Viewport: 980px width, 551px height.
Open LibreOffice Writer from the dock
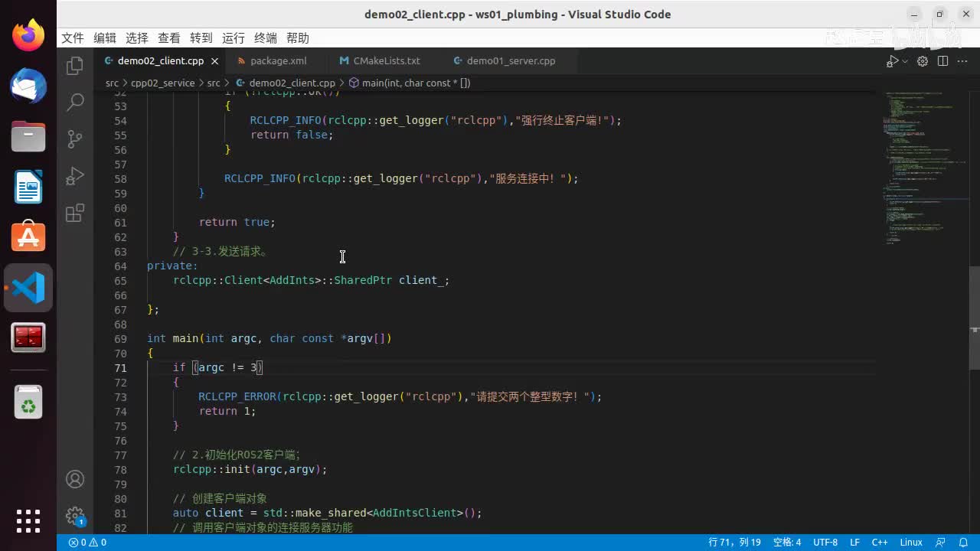click(x=28, y=187)
